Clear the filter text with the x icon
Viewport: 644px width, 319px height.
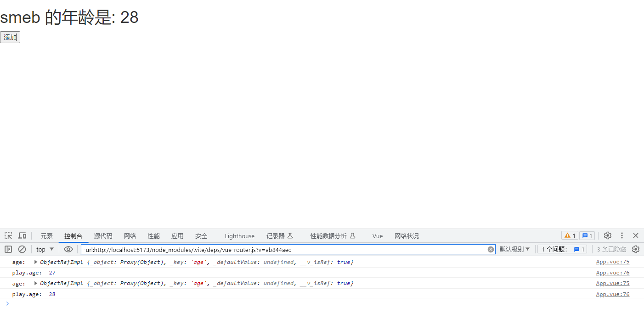point(491,249)
